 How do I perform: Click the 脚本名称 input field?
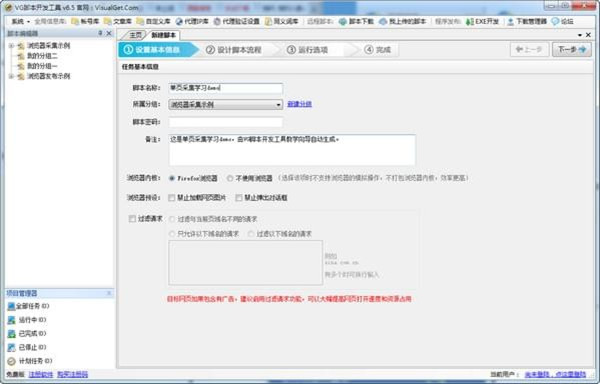point(226,88)
